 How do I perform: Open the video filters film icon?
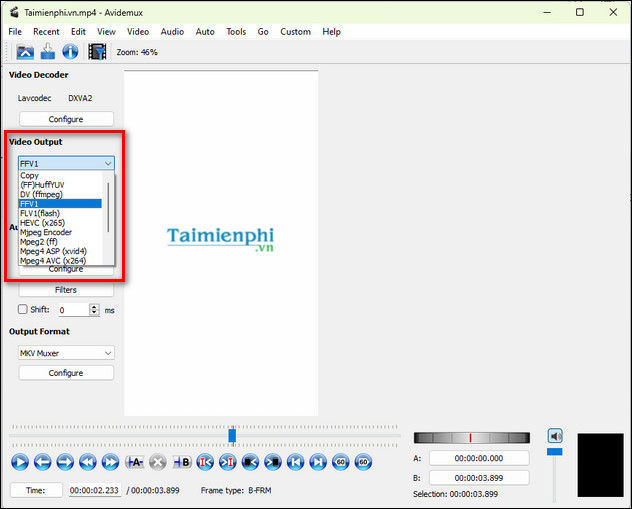pos(97,52)
